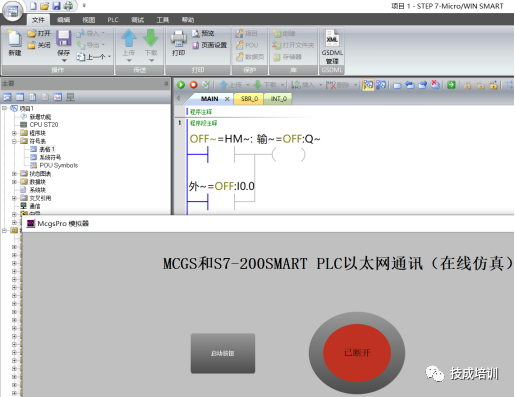
Task: Click the remove bookmark red-X icon
Action: [x=435, y=85]
